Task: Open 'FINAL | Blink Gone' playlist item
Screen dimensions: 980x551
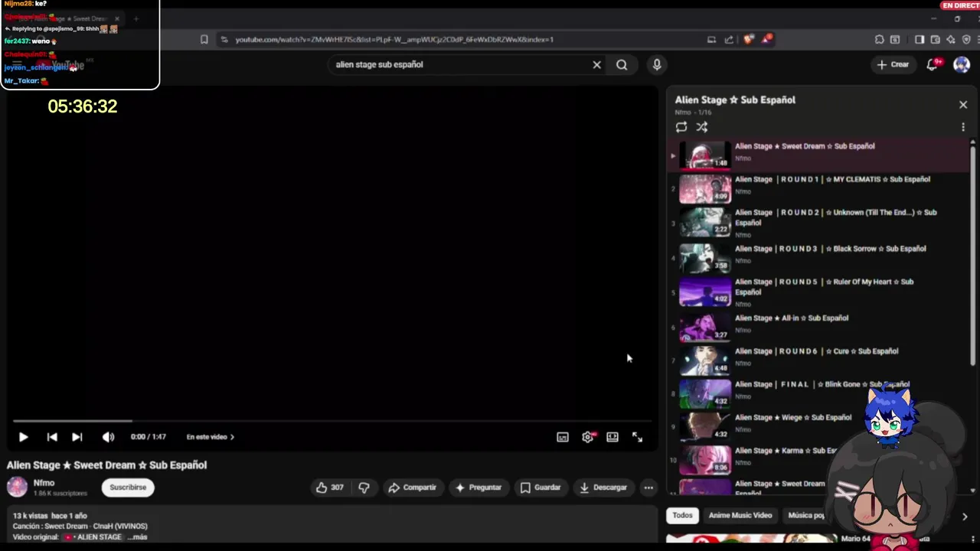Action: (x=819, y=393)
